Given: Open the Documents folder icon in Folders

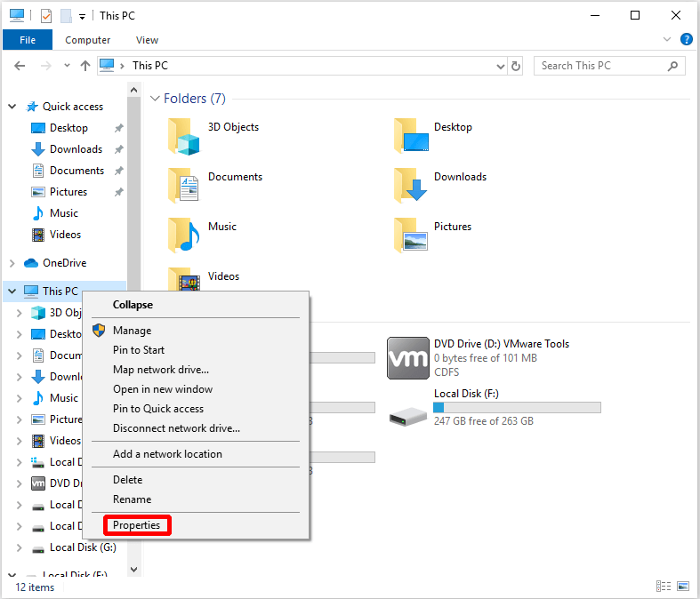Looking at the screenshot, I should coord(183,185).
